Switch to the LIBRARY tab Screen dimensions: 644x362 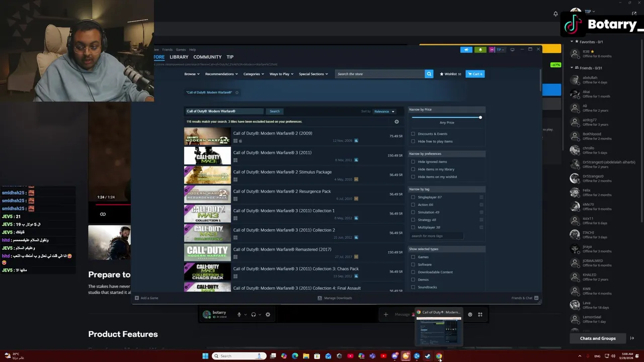179,57
